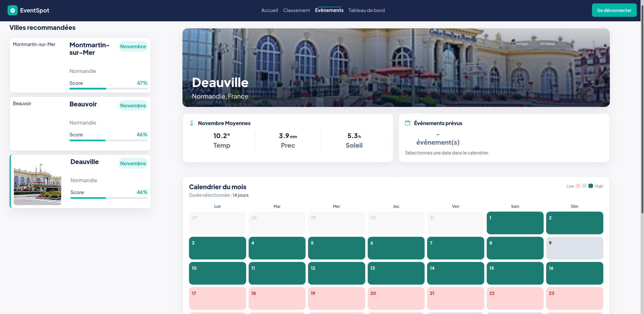Select the Evènements navigation tab
The height and width of the screenshot is (314, 644).
pyautogui.click(x=329, y=10)
